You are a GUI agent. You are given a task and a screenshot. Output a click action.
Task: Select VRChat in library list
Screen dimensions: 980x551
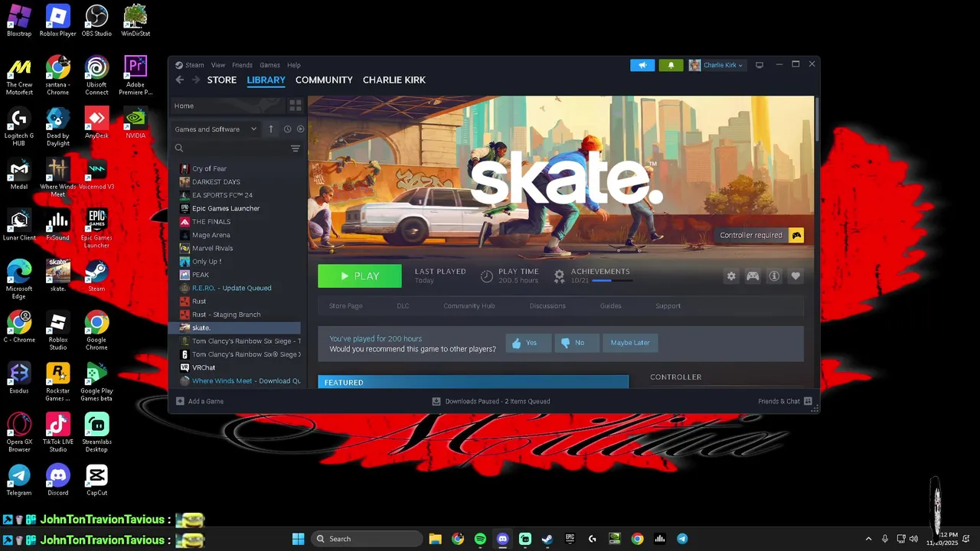tap(235, 367)
